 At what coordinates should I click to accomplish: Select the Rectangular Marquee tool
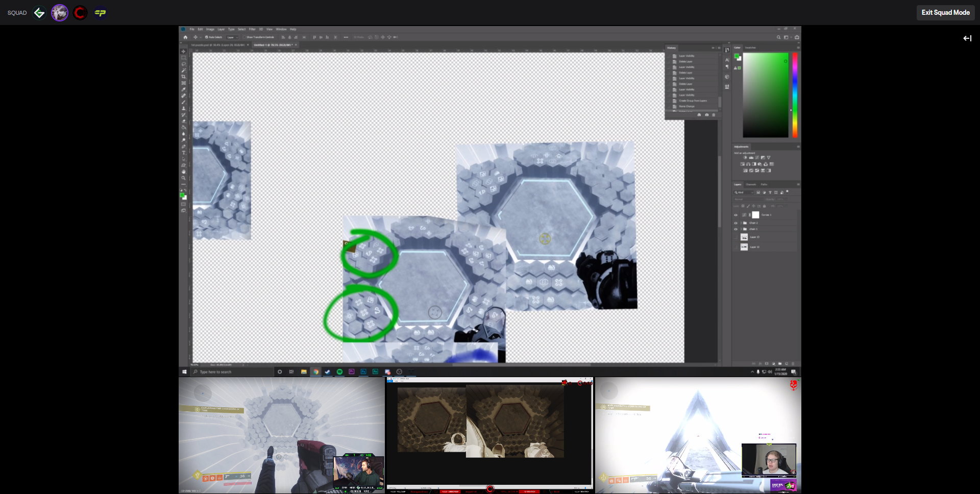[x=183, y=58]
